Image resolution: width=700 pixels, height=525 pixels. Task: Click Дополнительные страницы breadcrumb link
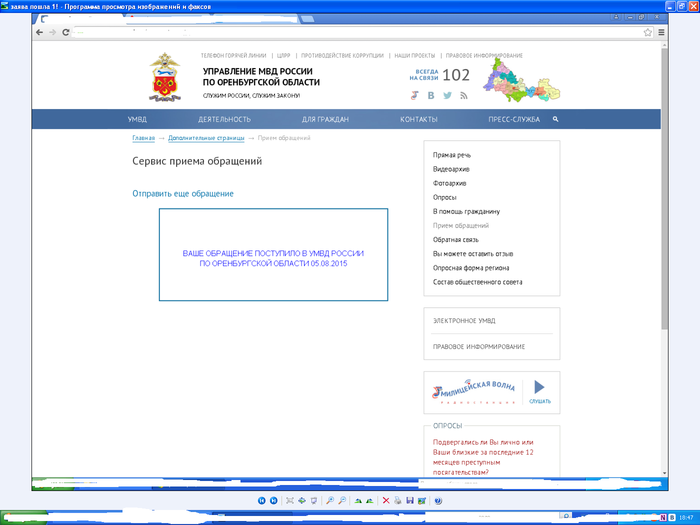(x=206, y=138)
